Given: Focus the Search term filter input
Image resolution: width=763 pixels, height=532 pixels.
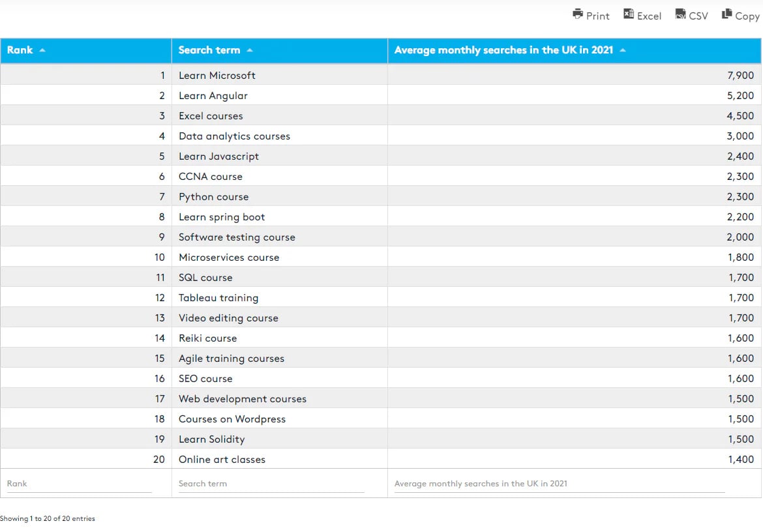Looking at the screenshot, I should [271, 484].
